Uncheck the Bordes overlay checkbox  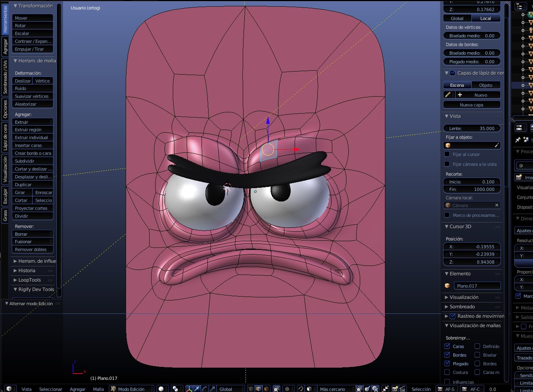tap(447, 355)
